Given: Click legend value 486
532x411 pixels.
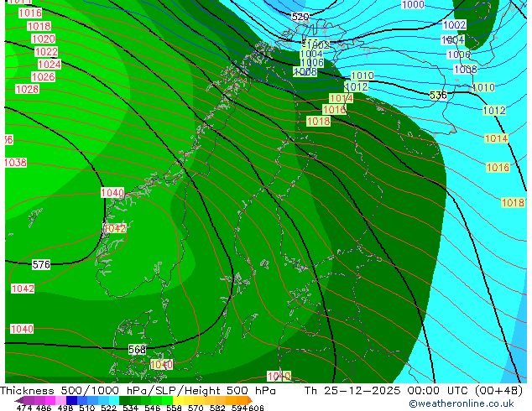Looking at the screenshot, I should tap(44, 408).
